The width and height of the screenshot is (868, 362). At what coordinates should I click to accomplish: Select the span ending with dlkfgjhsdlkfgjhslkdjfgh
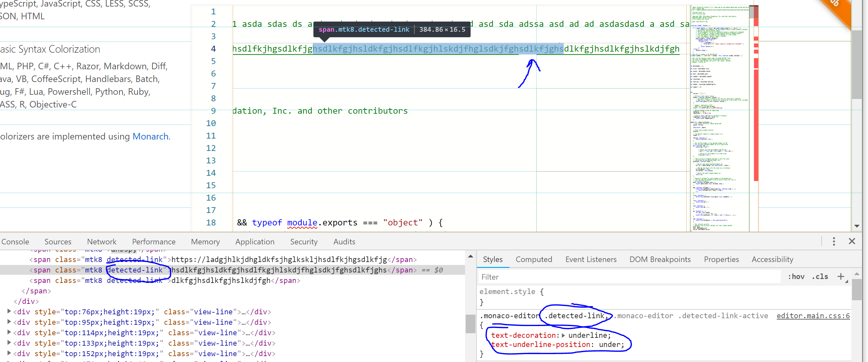pyautogui.click(x=165, y=281)
